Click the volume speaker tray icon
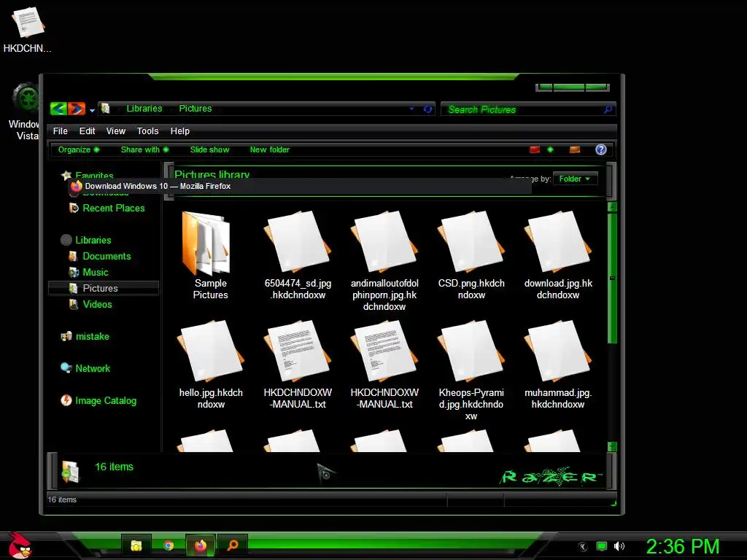Image resolution: width=747 pixels, height=560 pixels. click(619, 546)
